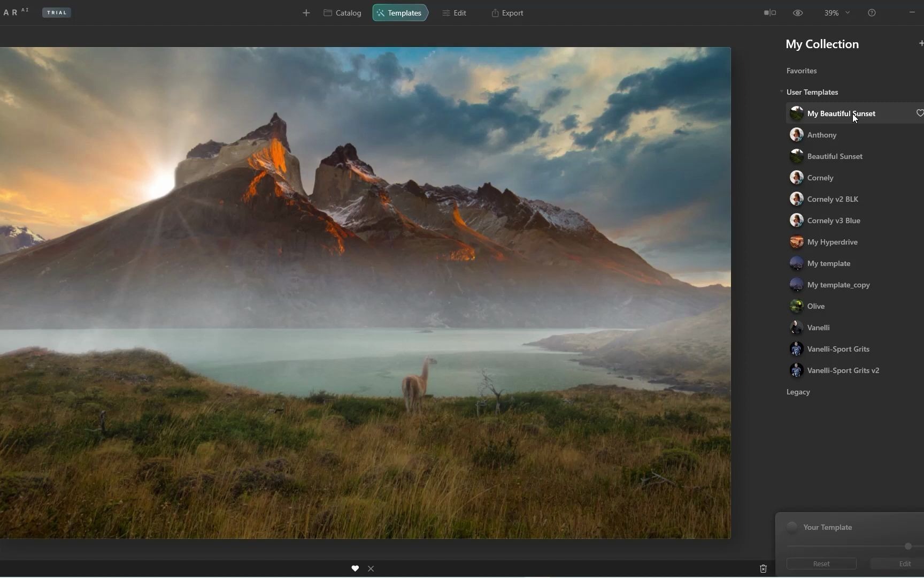Click the trash delete icon
924x578 pixels.
[763, 568]
